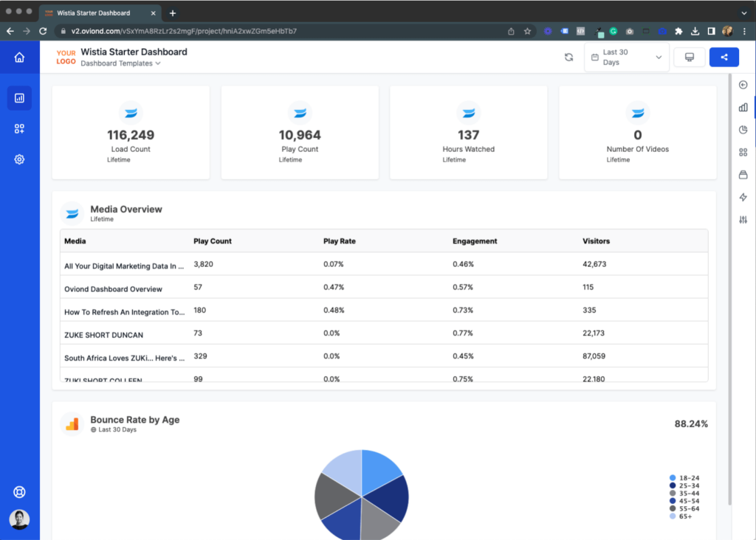Click the page vertical scrollbar
The image size is (756, 540).
[730, 289]
